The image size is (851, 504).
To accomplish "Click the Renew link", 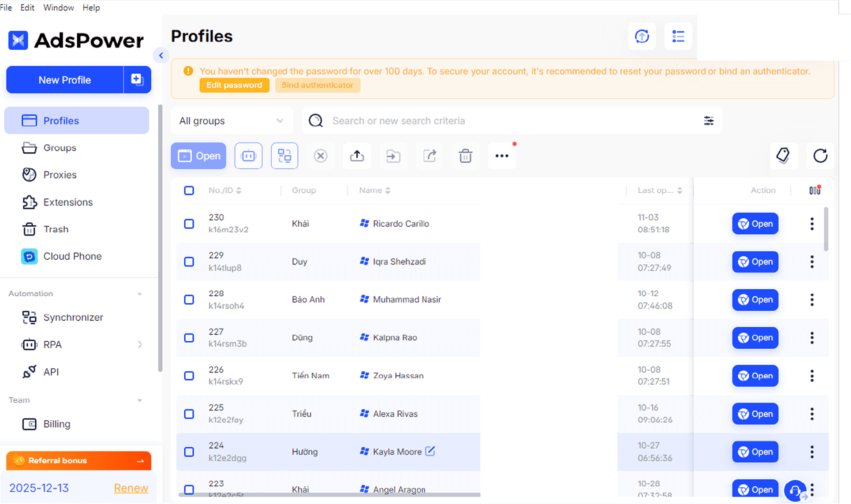I will coord(131,488).
